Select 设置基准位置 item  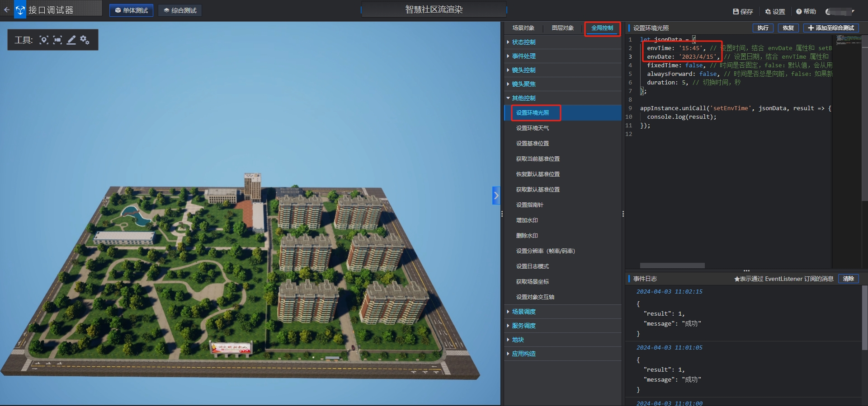[563, 144]
